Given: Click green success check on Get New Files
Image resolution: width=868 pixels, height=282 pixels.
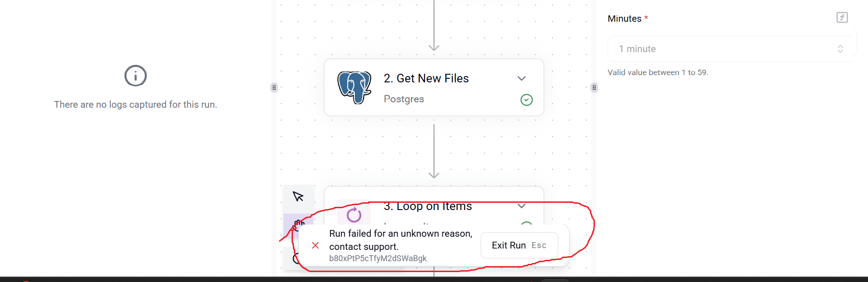Looking at the screenshot, I should click(x=526, y=100).
